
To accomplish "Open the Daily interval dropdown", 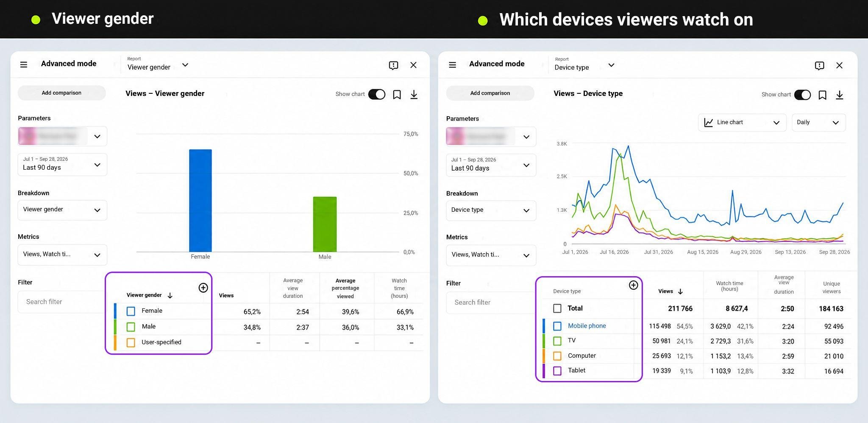I will coord(818,123).
